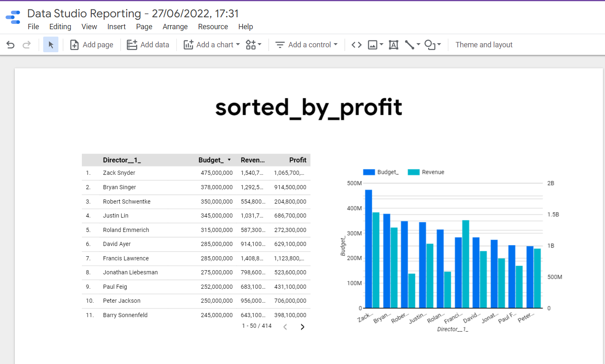Insert a URL embed with the code icon
The height and width of the screenshot is (364, 605).
click(357, 45)
